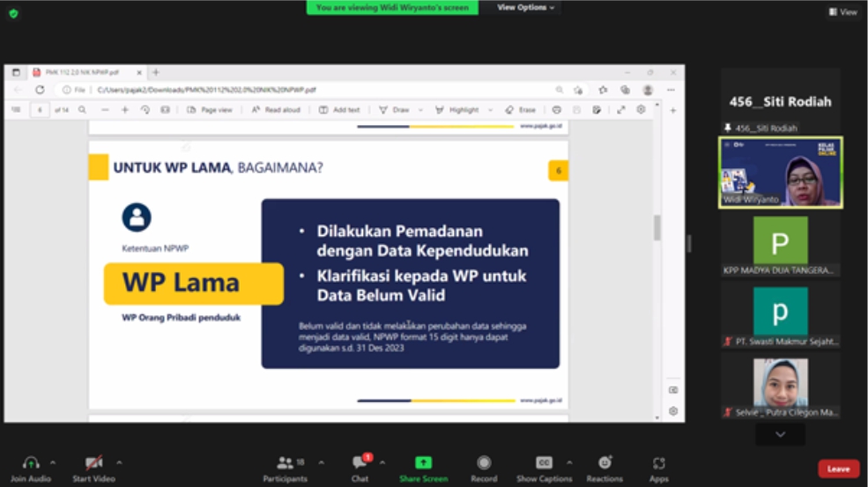Expand the audio options arrow beside Join Audio
This screenshot has height=487, width=868.
point(53,462)
